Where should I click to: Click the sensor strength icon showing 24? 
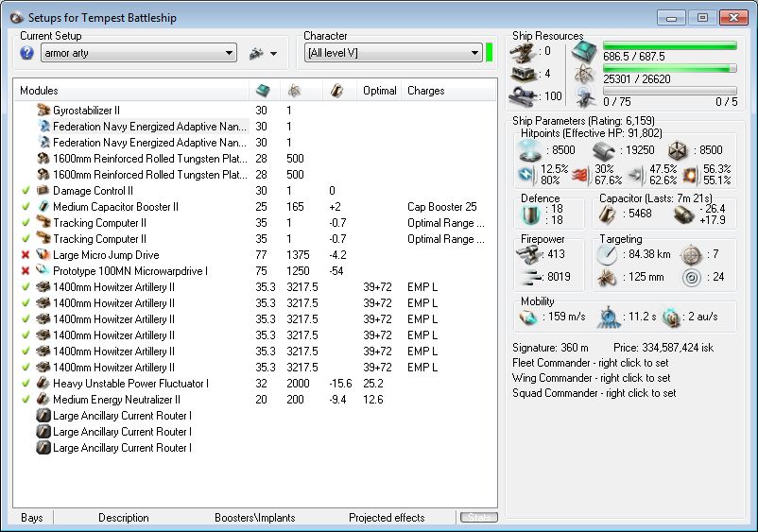(692, 278)
